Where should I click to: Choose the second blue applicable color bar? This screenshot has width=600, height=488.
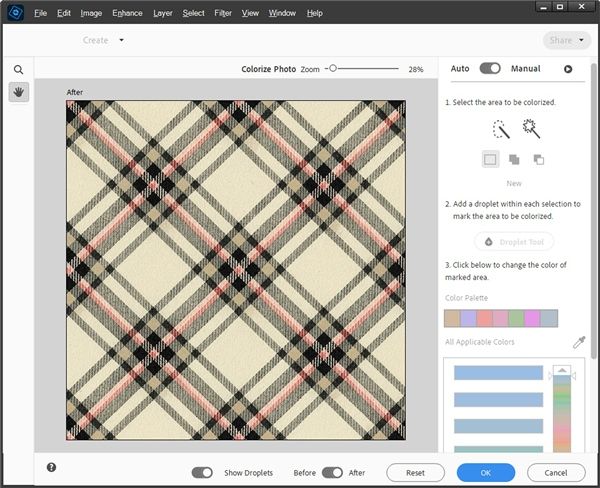(x=498, y=400)
